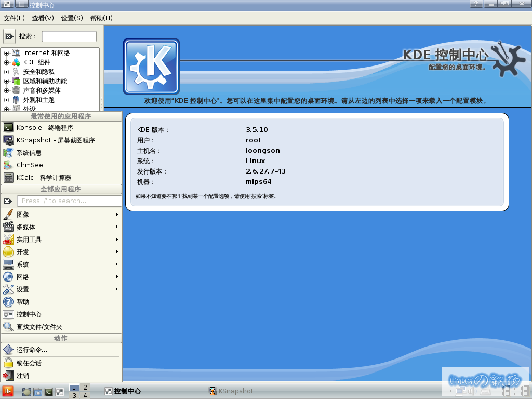Open the 设置(S) menu in menu bar
Image resolution: width=532 pixels, height=399 pixels.
pos(72,18)
